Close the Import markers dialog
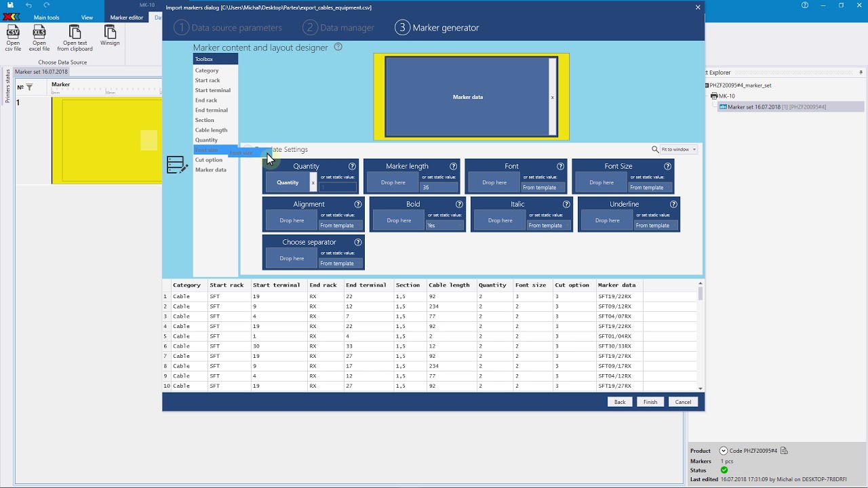Image resolution: width=868 pixels, height=488 pixels. 698,7
